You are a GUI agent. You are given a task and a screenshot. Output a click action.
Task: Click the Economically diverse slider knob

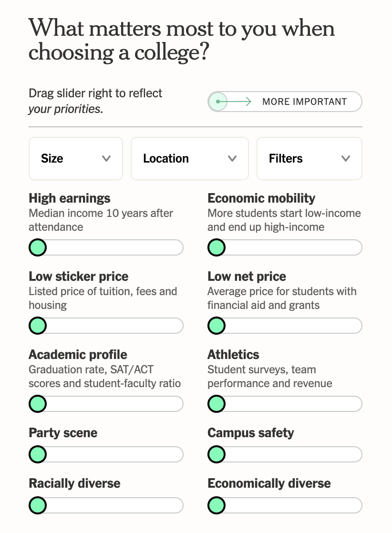click(217, 505)
